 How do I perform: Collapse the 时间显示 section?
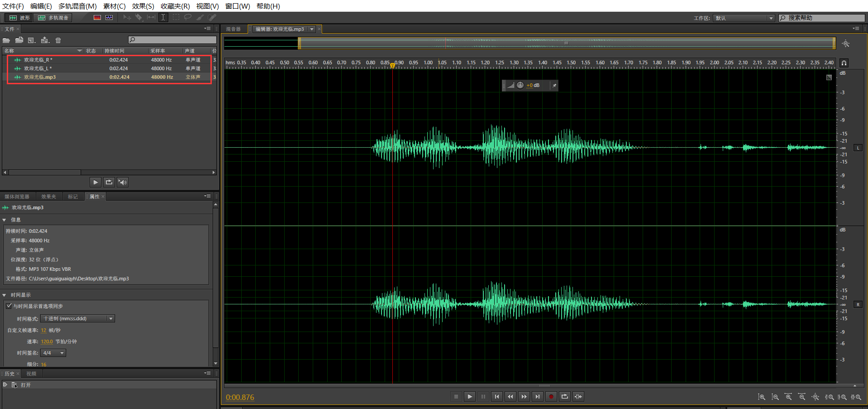5,295
